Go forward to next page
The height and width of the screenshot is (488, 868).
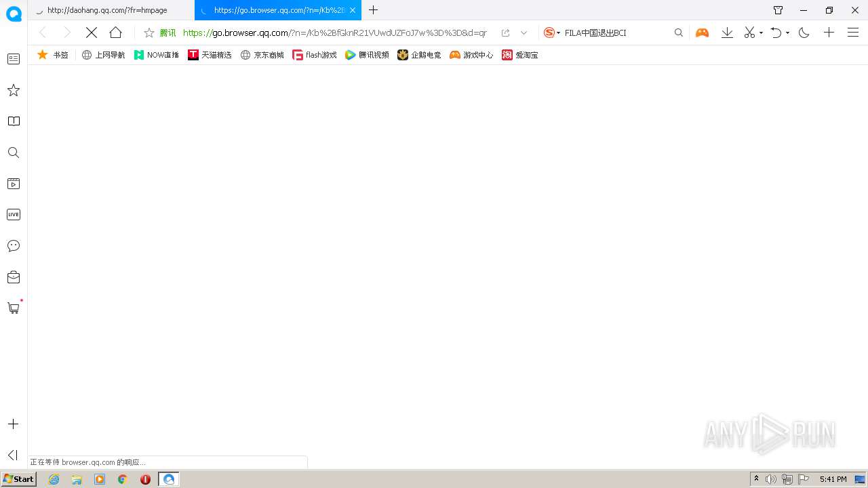click(66, 33)
